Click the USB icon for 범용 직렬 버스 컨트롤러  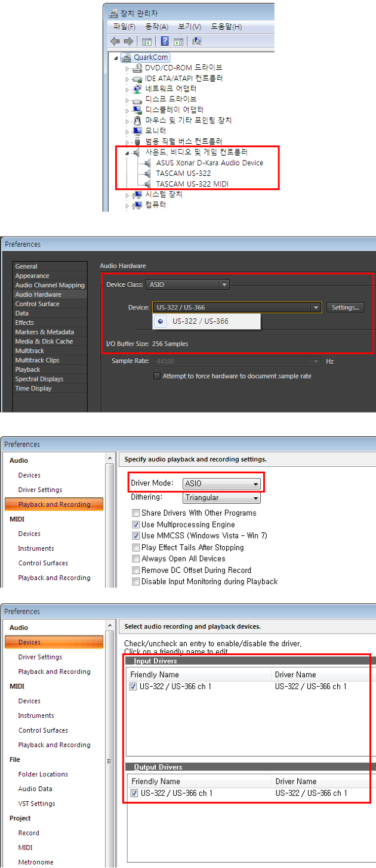click(137, 141)
